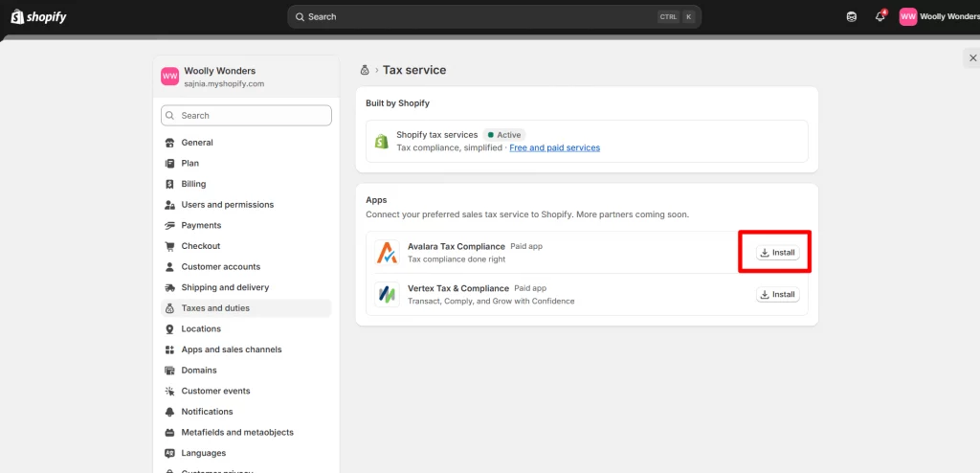Click the General settings store icon

tap(169, 143)
